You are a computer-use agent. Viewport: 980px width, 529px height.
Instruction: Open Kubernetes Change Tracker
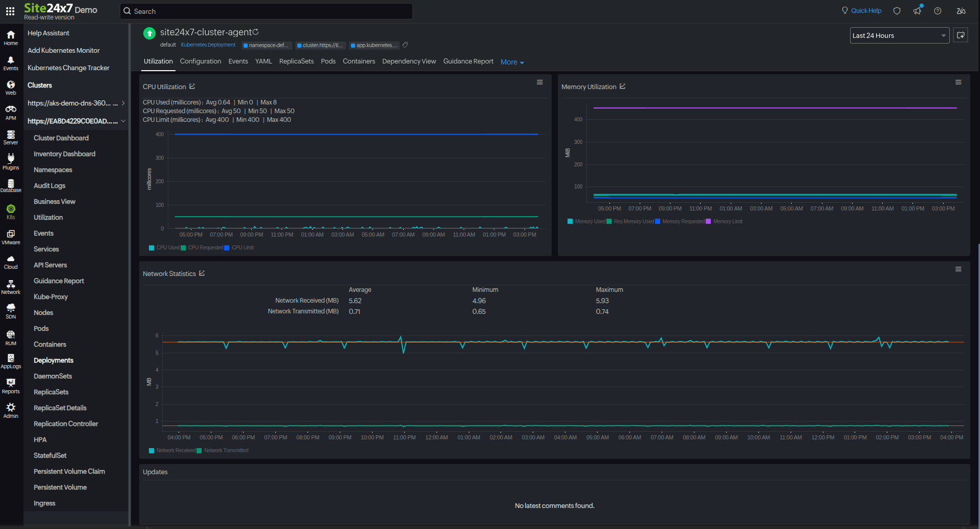68,68
